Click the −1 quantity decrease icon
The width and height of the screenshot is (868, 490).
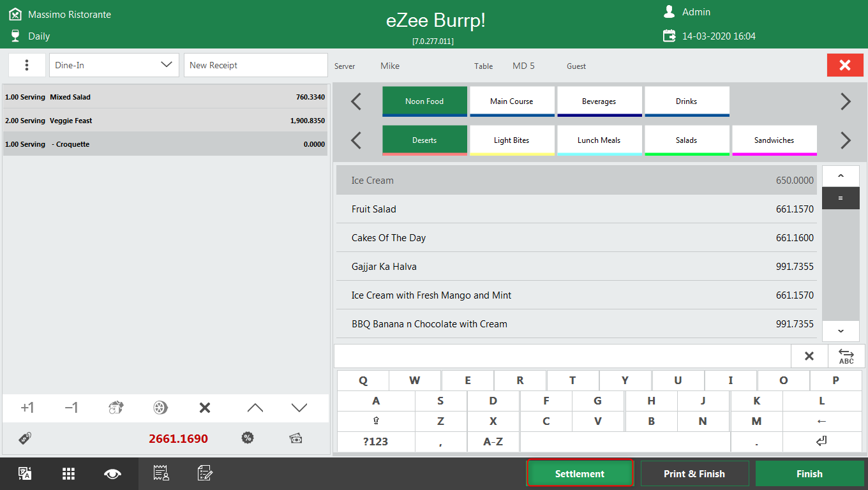pyautogui.click(x=71, y=408)
